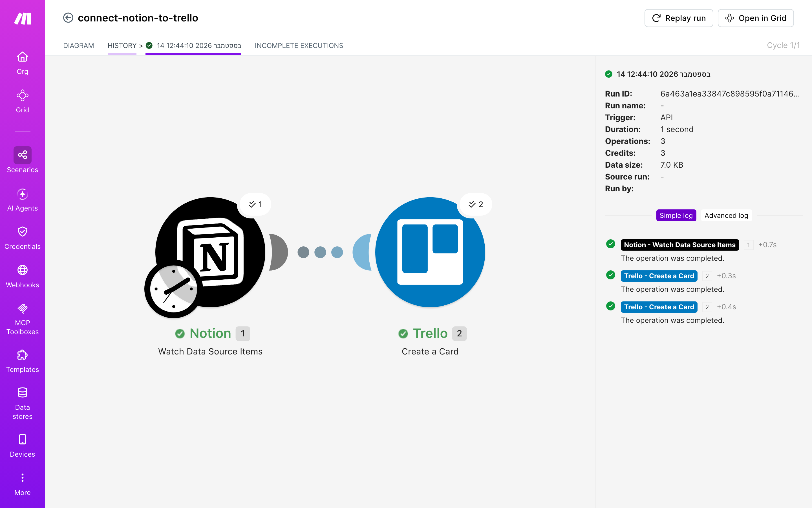Viewport: 812px width, 508px height.
Task: Open the Templates page
Action: click(23, 361)
